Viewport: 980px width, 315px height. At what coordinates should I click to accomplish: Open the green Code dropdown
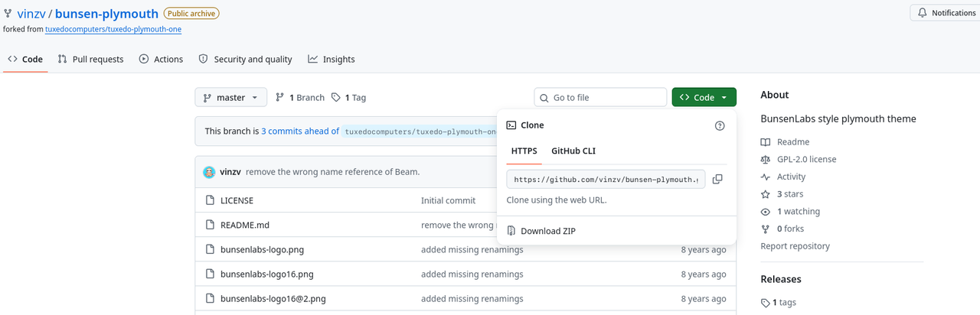(x=704, y=97)
